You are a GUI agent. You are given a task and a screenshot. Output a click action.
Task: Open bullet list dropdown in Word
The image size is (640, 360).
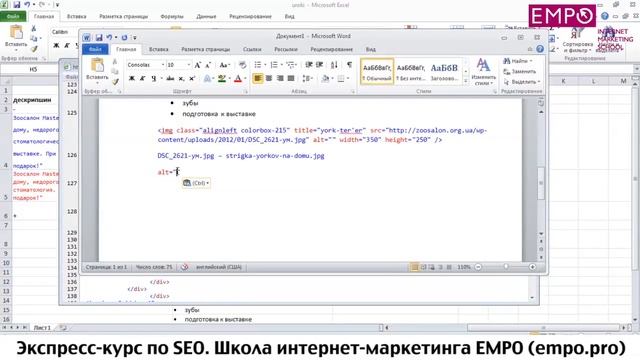[x=265, y=65]
